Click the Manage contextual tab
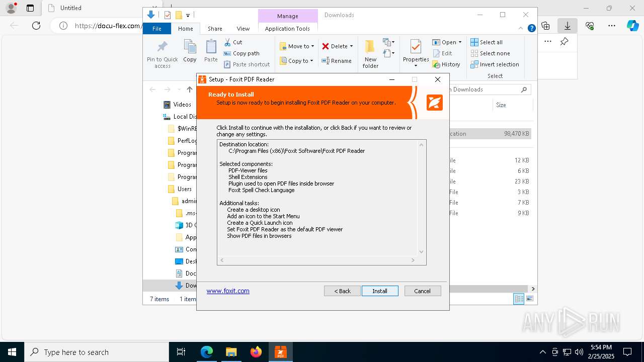 coord(288,16)
